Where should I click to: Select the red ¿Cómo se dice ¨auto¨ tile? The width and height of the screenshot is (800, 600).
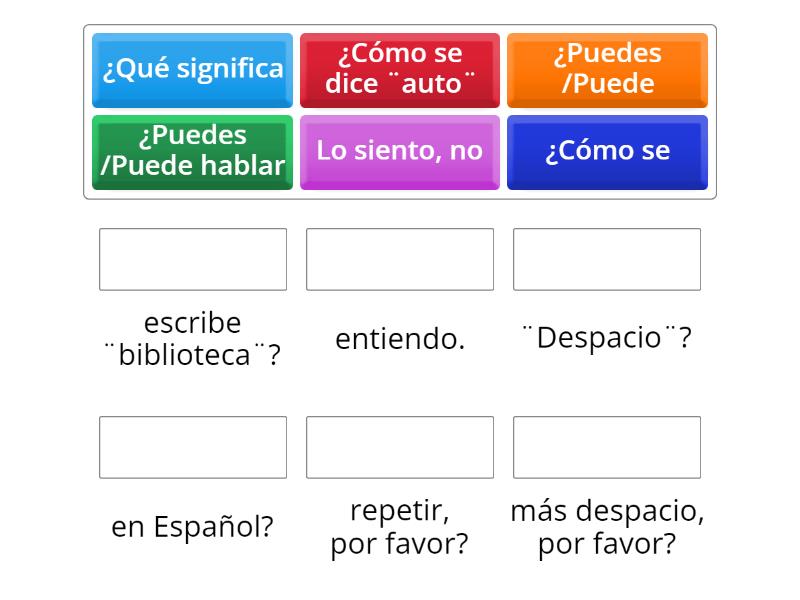click(400, 69)
